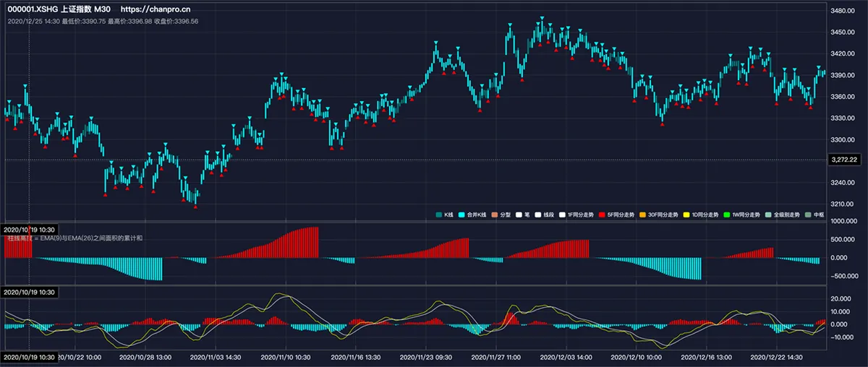868x367 pixels.
Task: Toggle the 中枢 legend series
Action: coord(814,215)
